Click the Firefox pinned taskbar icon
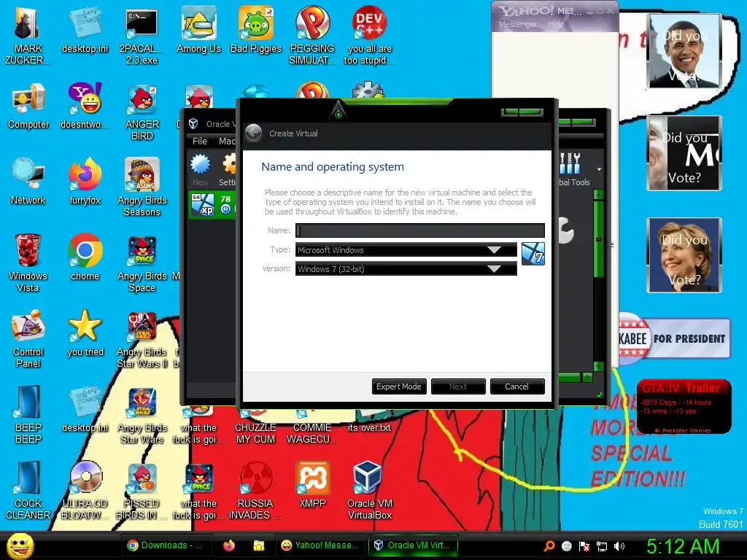Viewport: 747px width, 560px height. tap(228, 545)
